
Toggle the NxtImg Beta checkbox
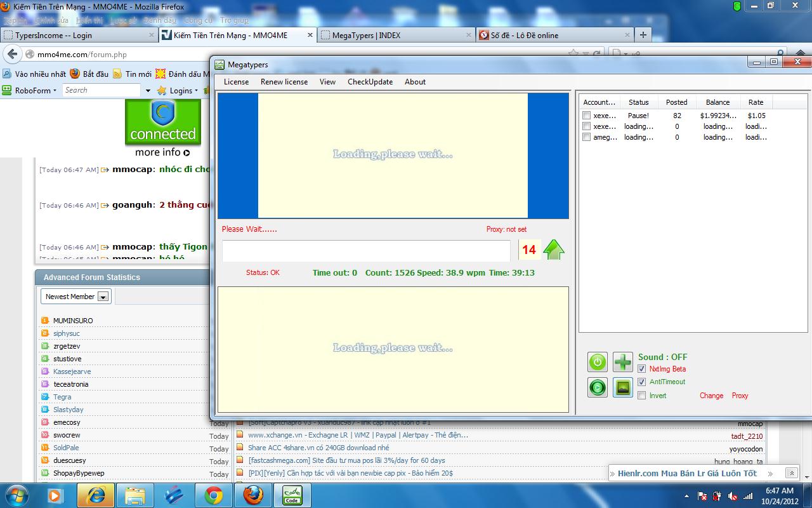tap(641, 369)
